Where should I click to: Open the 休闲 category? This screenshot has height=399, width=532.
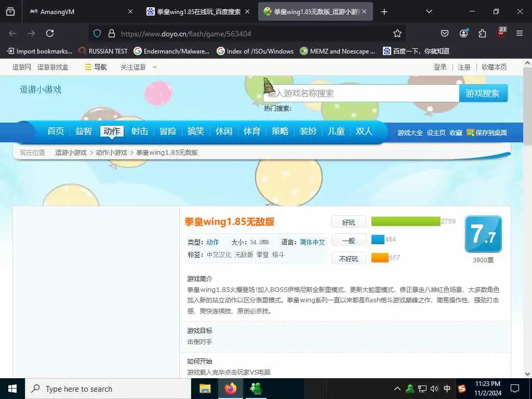pyautogui.click(x=224, y=131)
